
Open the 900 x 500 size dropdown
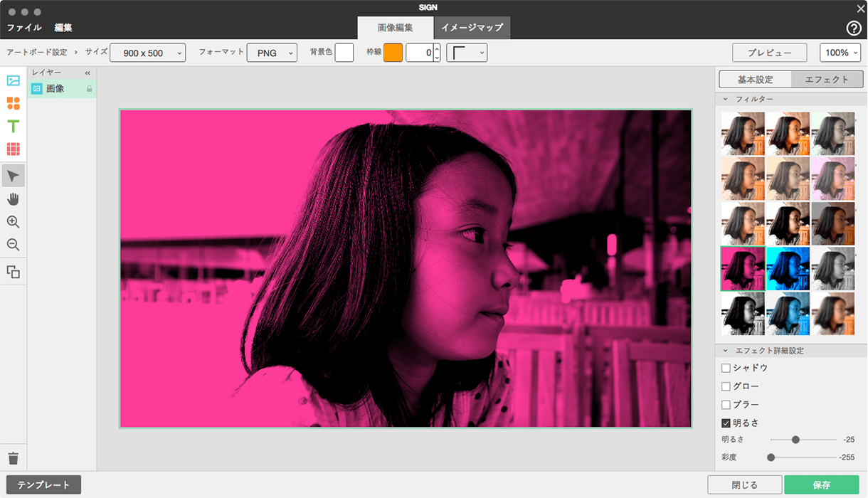147,53
